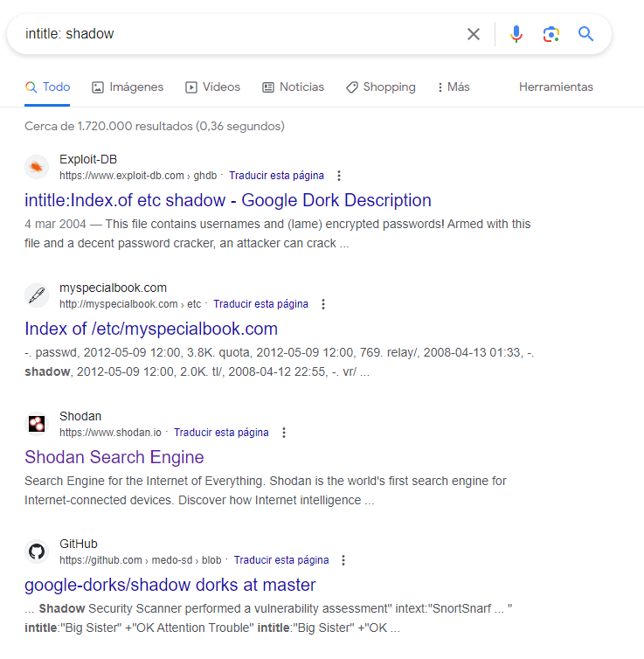
Task: Click the Shodan site favicon
Action: tap(37, 424)
